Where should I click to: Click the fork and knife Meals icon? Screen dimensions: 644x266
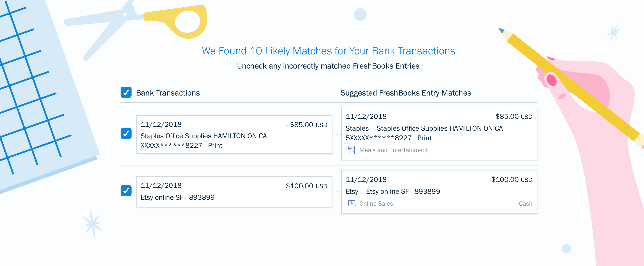pyautogui.click(x=351, y=150)
